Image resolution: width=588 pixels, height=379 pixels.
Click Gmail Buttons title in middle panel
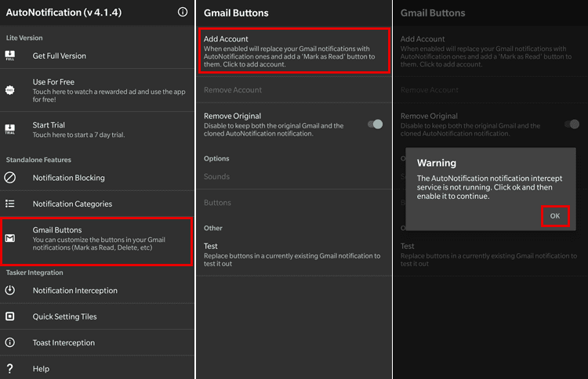(x=236, y=13)
